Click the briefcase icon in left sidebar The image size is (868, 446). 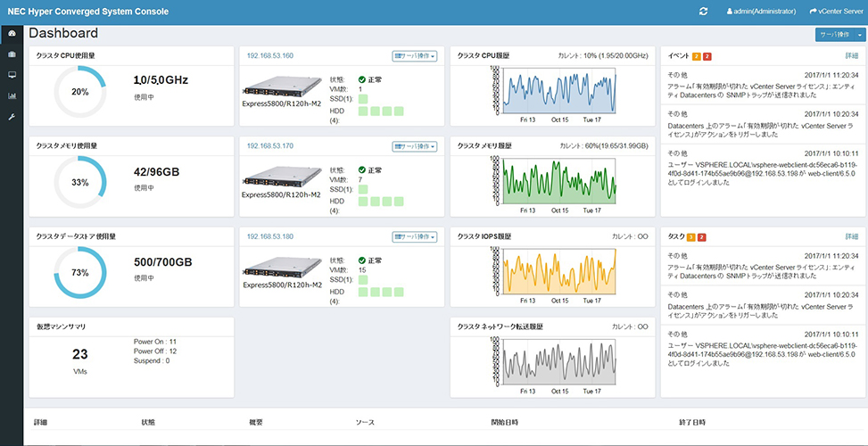12,54
